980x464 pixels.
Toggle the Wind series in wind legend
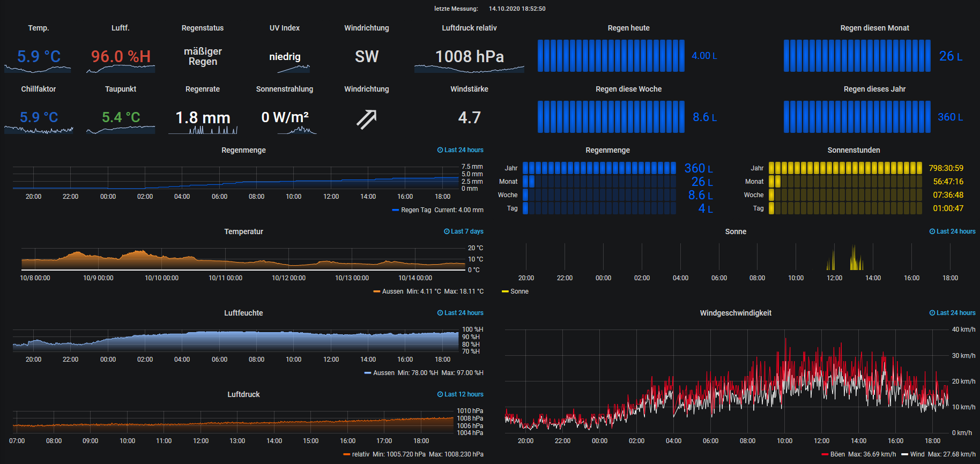pyautogui.click(x=917, y=454)
